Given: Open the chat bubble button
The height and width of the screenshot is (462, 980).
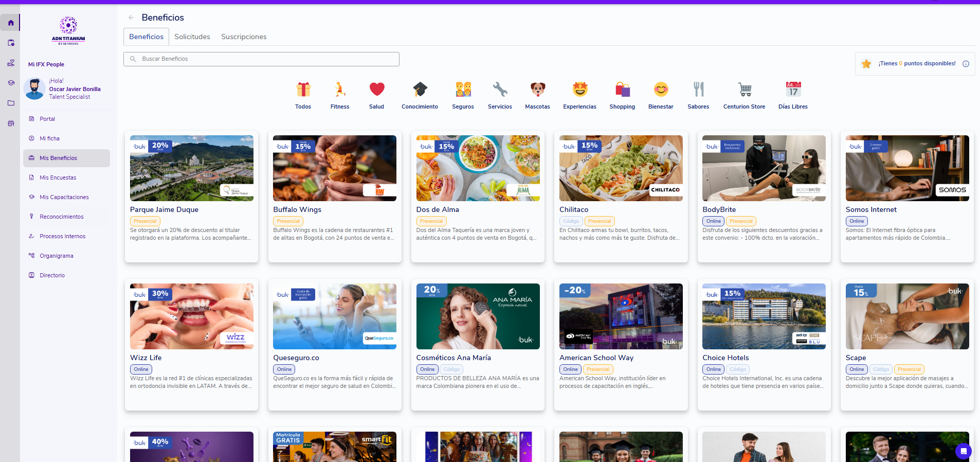Looking at the screenshot, I should pos(963,451).
